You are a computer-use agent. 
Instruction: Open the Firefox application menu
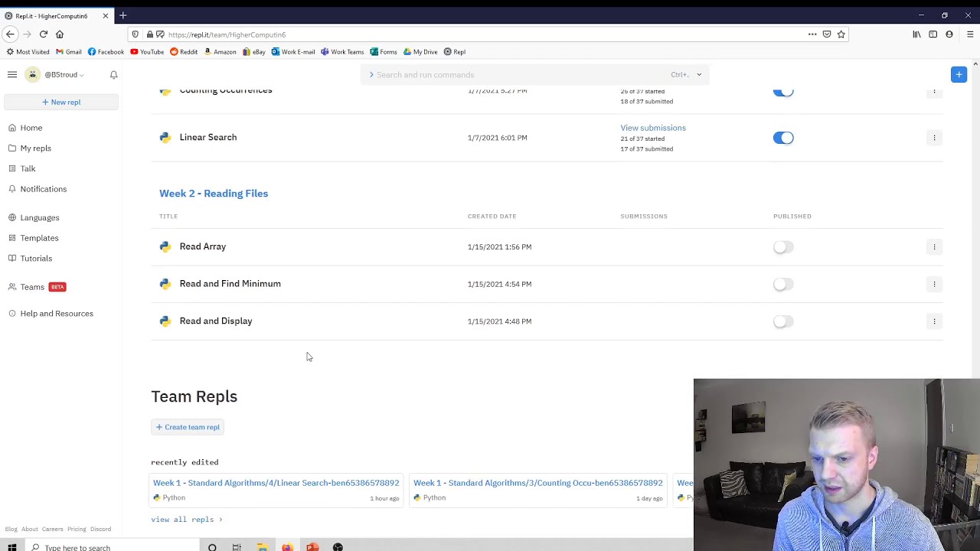point(970,34)
